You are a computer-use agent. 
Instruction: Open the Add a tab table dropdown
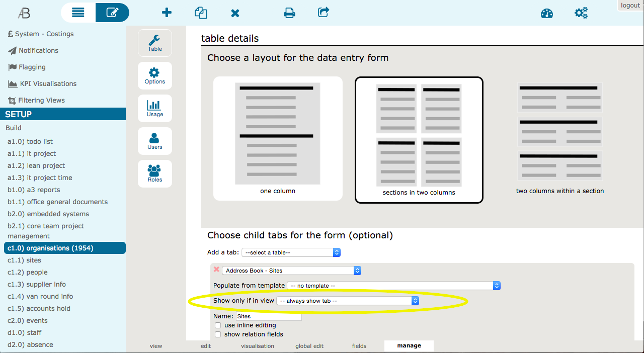291,252
